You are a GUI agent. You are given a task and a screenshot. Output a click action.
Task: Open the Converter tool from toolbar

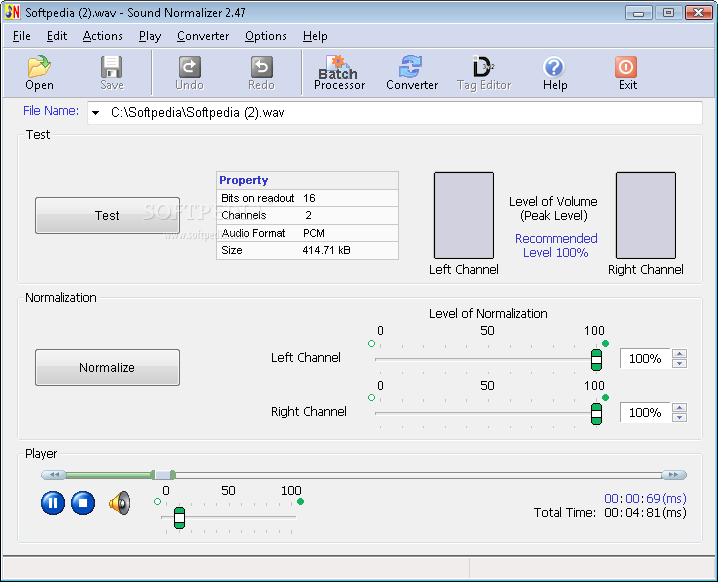tap(412, 73)
